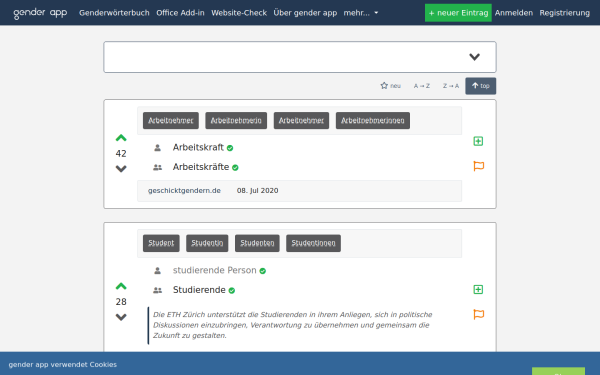This screenshot has width=600, height=375.
Task: Click the ETH Zürich example quote
Action: (x=292, y=325)
